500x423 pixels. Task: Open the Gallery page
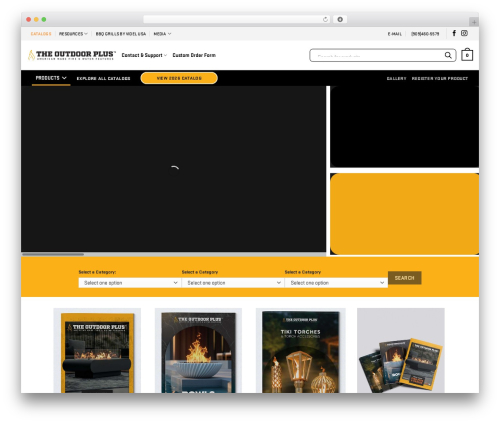396,78
